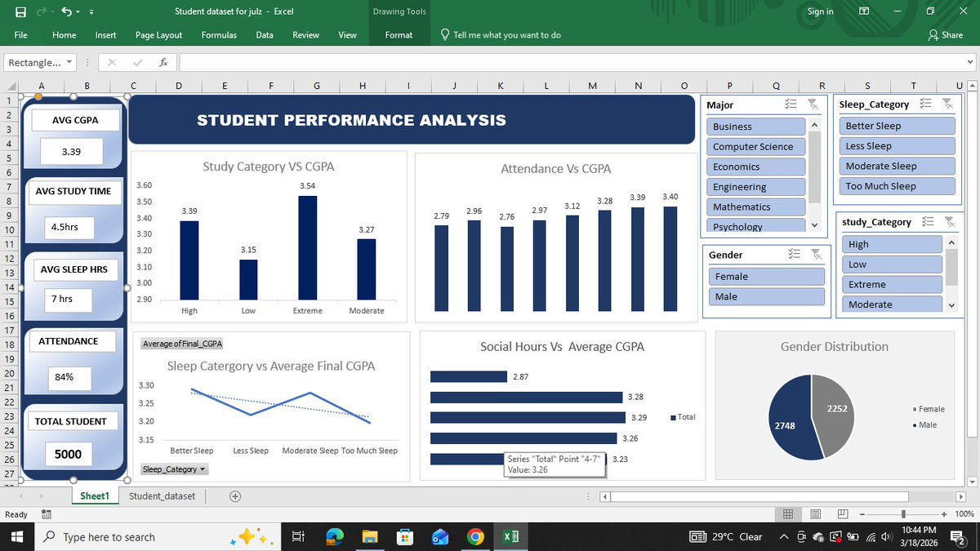Filter by Female in the Gender slicer
The image size is (980, 551).
766,277
